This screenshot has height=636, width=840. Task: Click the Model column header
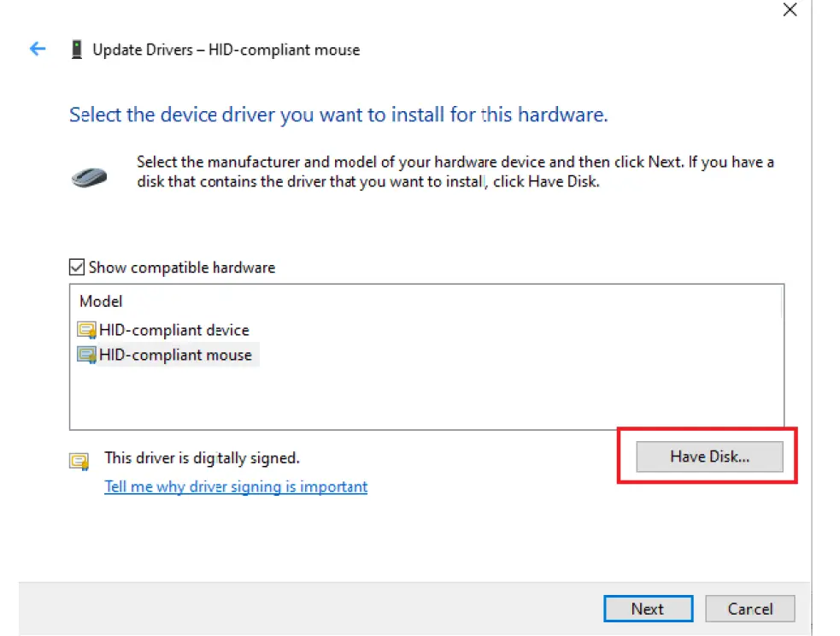click(101, 301)
